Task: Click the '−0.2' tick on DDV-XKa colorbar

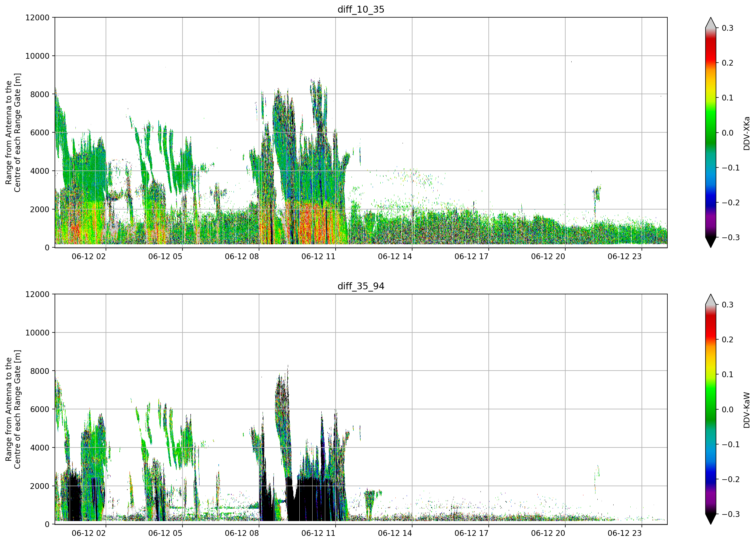Action: click(x=731, y=203)
